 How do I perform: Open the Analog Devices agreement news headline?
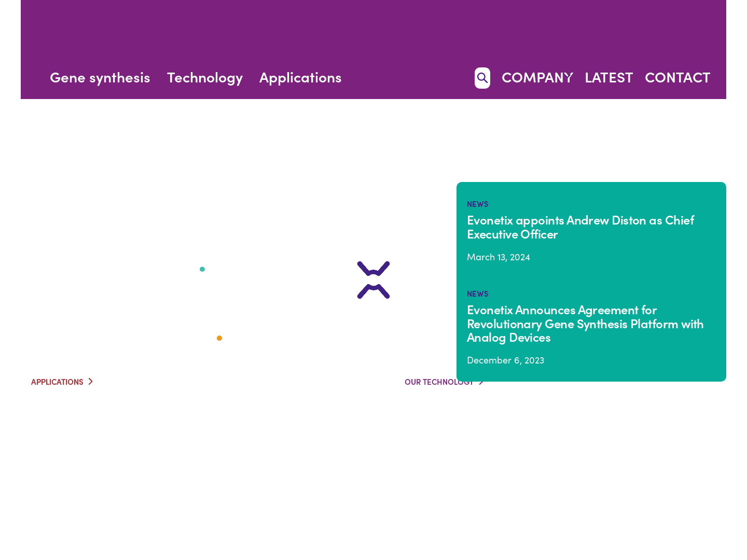point(585,323)
